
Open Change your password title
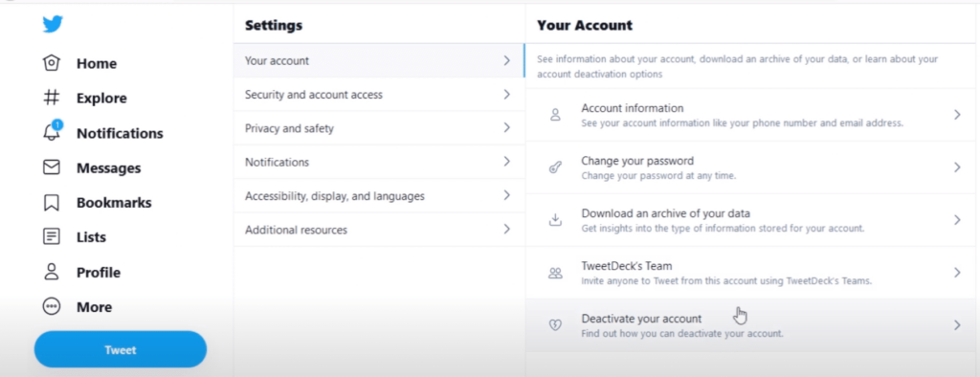point(637,161)
